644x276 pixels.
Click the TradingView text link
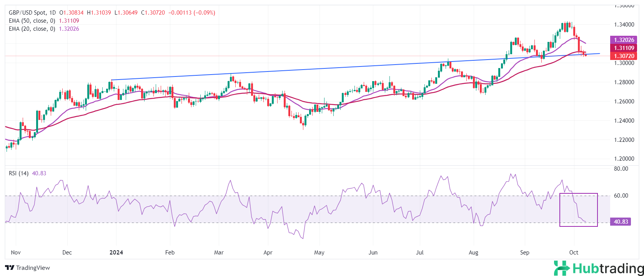pyautogui.click(x=33, y=268)
